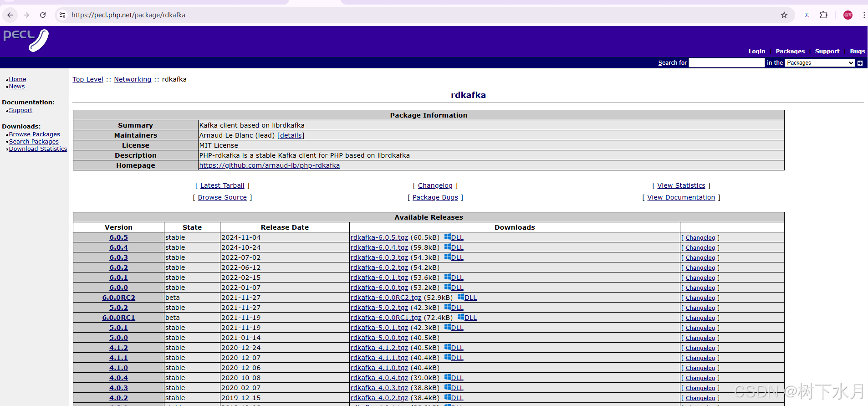This screenshot has width=868, height=406.
Task: Click the browser forward arrow
Action: point(26,15)
